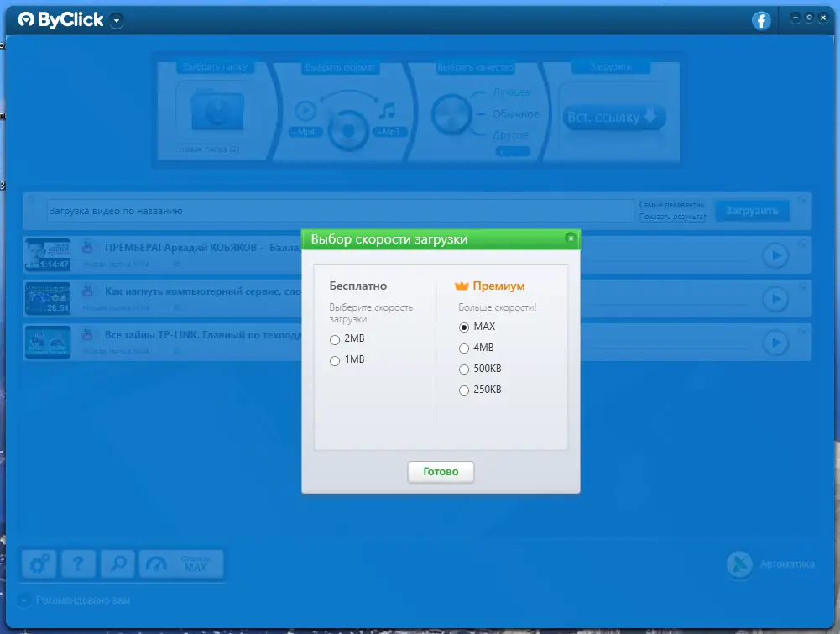Viewport: 840px width, 634px height.
Task: Open the TP-LINK video thumbnail
Action: [48, 342]
